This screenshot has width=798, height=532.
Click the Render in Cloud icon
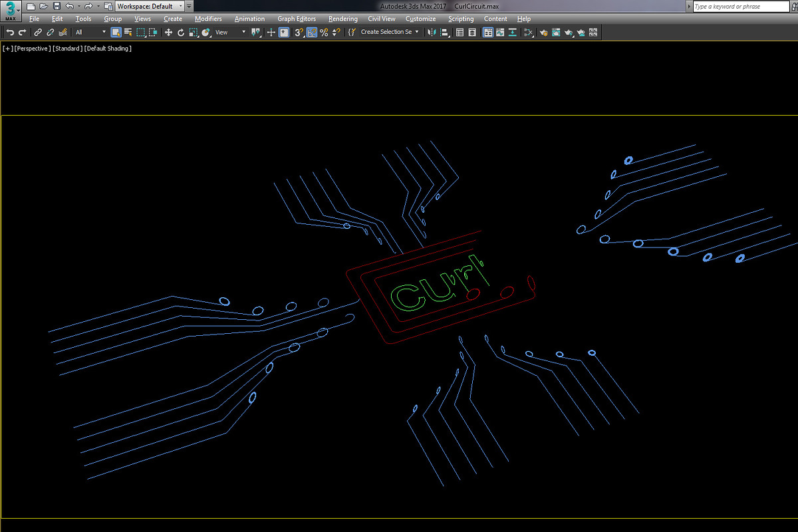click(581, 32)
